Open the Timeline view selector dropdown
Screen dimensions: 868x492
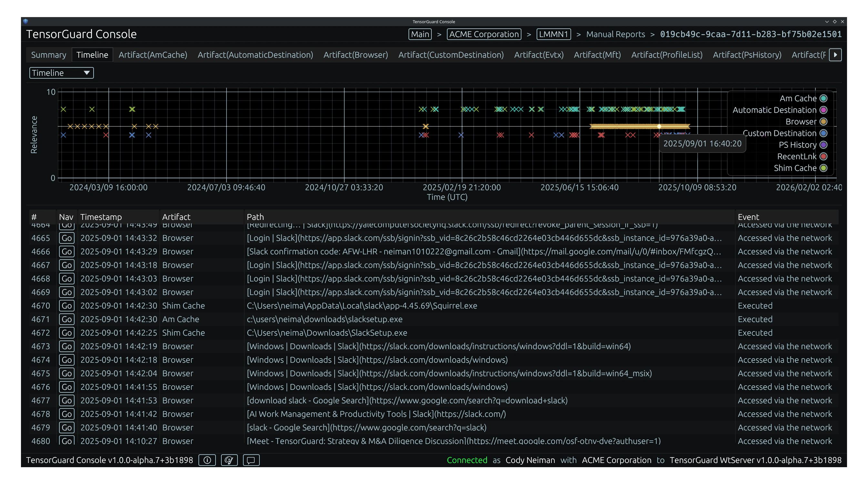pyautogui.click(x=61, y=73)
